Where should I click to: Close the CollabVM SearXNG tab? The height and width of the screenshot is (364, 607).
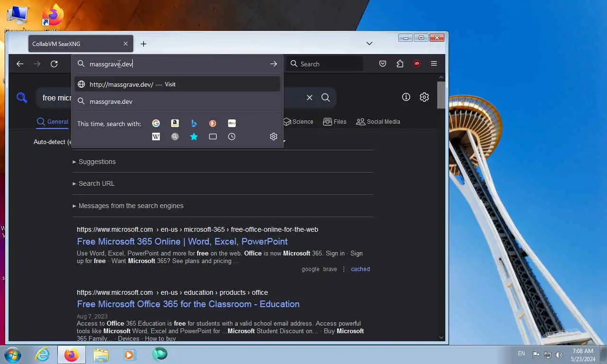tap(126, 44)
